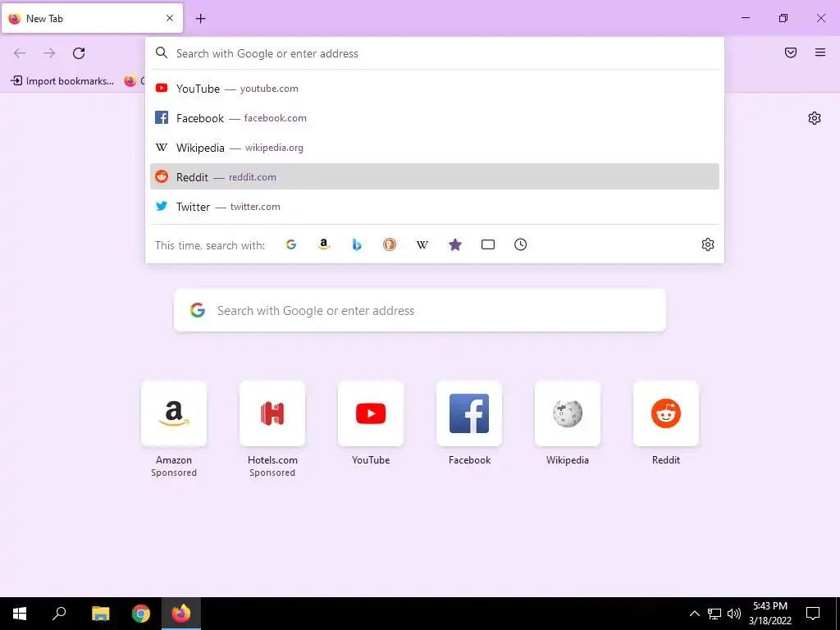Reload the page with the refresh icon
Image resolution: width=840 pixels, height=630 pixels.
[x=79, y=53]
